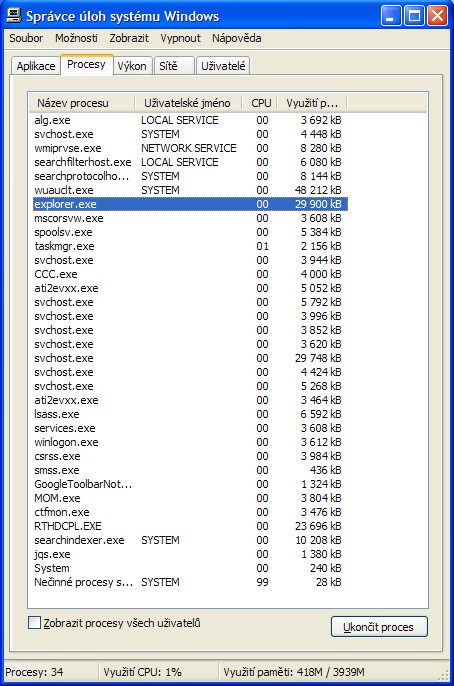The width and height of the screenshot is (454, 686).
Task: Select the System process row
Action: [x=190, y=568]
